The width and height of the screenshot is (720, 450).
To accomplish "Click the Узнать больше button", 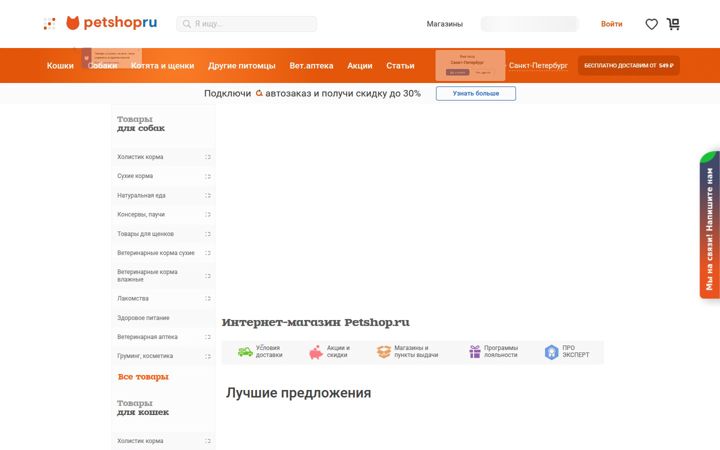I will (x=476, y=93).
